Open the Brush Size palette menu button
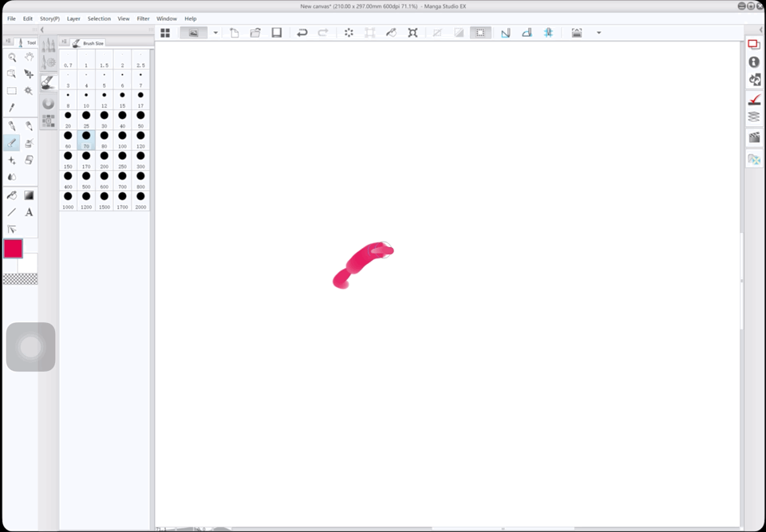 (x=64, y=42)
